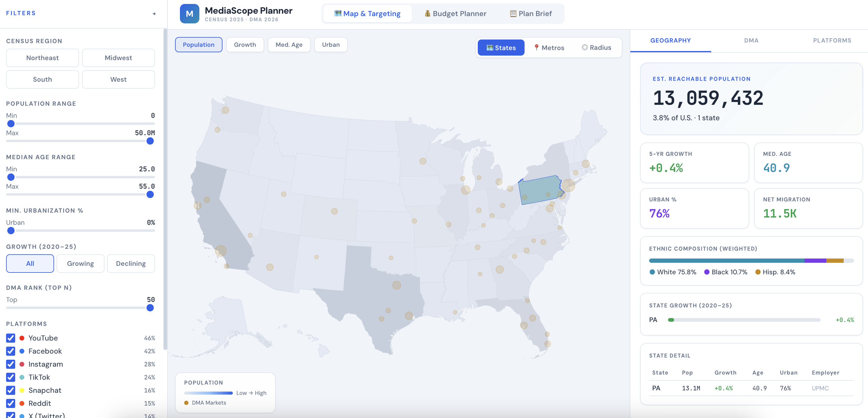Switch the map to Growth mode
This screenshot has width=868, height=418.
tap(245, 44)
